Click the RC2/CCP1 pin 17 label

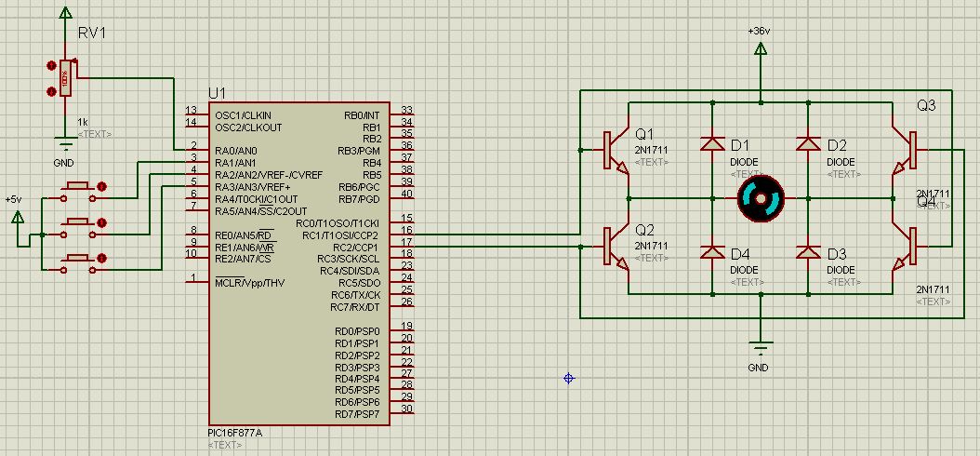tap(350, 248)
